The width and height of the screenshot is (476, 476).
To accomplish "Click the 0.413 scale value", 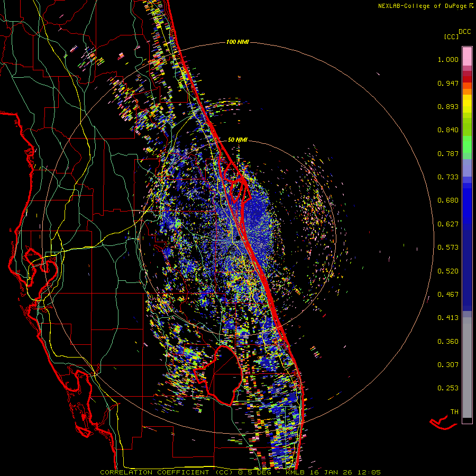I will coord(448,318).
